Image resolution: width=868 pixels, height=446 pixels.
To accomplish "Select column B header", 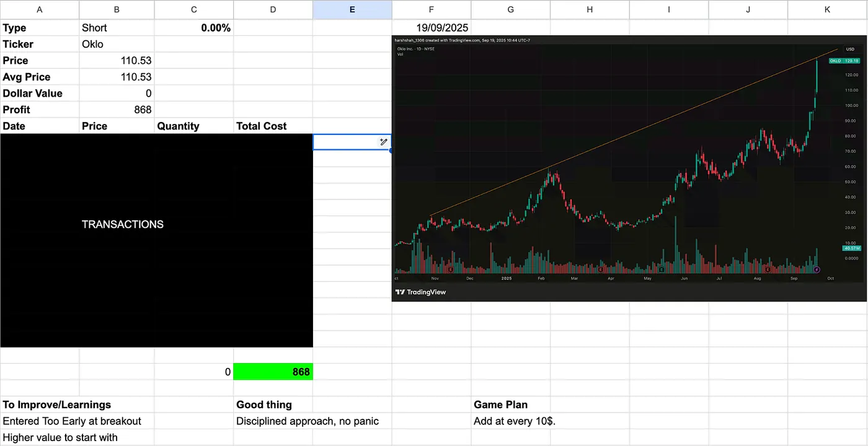I will [x=117, y=9].
